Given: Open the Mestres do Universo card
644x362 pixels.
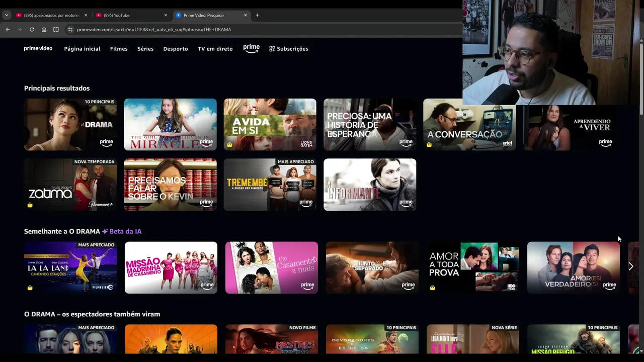Looking at the screenshot, I should (272, 339).
